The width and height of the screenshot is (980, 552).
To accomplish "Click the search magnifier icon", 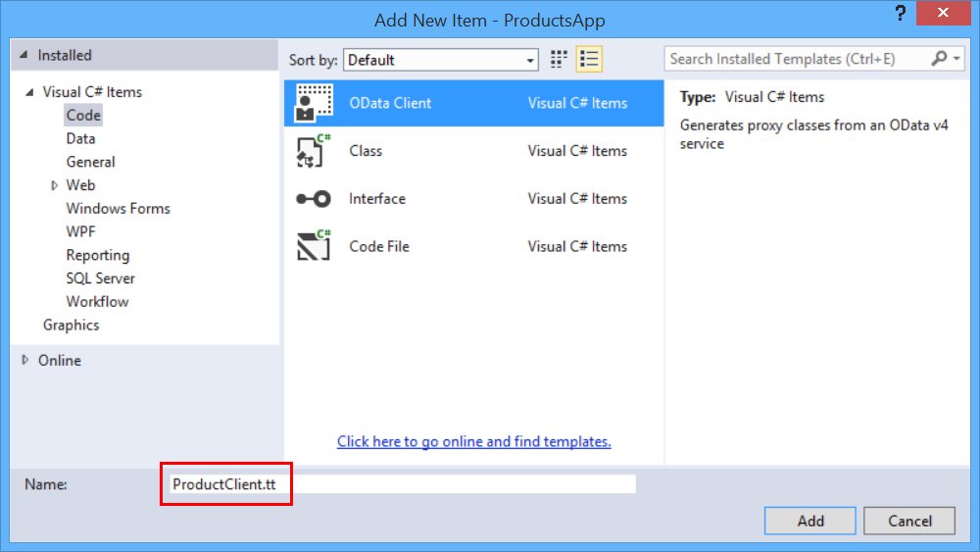I will coord(938,59).
